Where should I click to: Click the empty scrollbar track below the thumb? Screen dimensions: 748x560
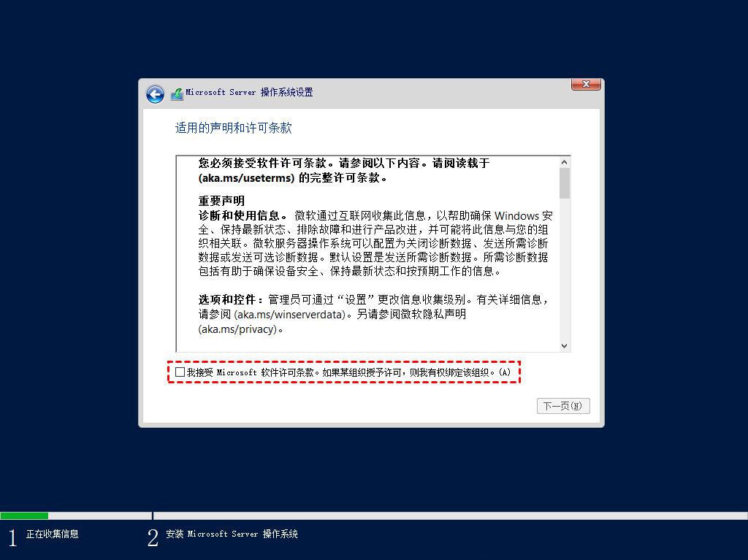point(565,269)
